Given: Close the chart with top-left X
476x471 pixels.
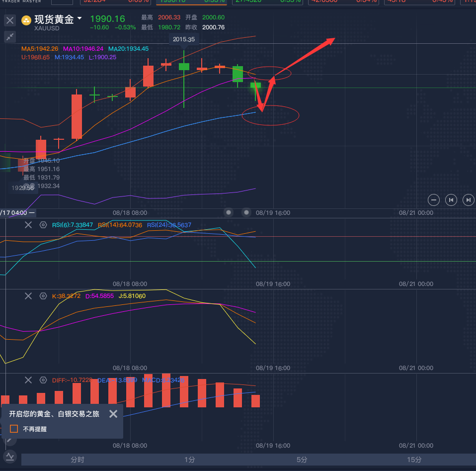Looking at the screenshot, I should point(10,20).
